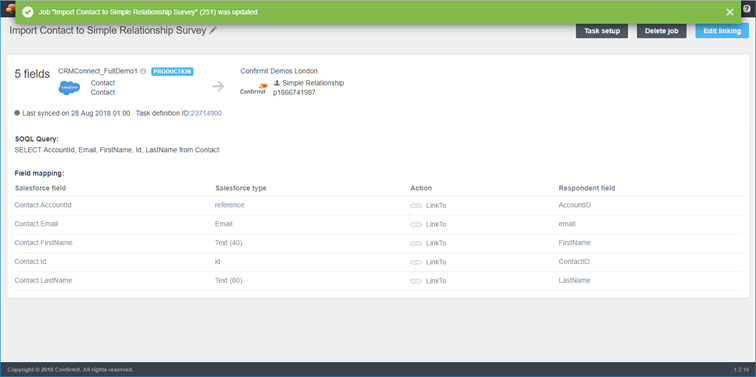Select the Contact.LastName cell

[43, 280]
